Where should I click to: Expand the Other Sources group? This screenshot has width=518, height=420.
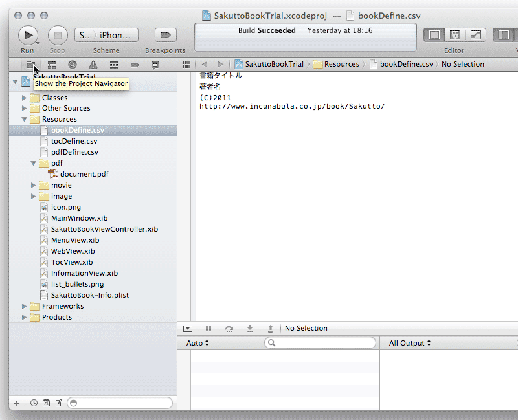[x=24, y=108]
